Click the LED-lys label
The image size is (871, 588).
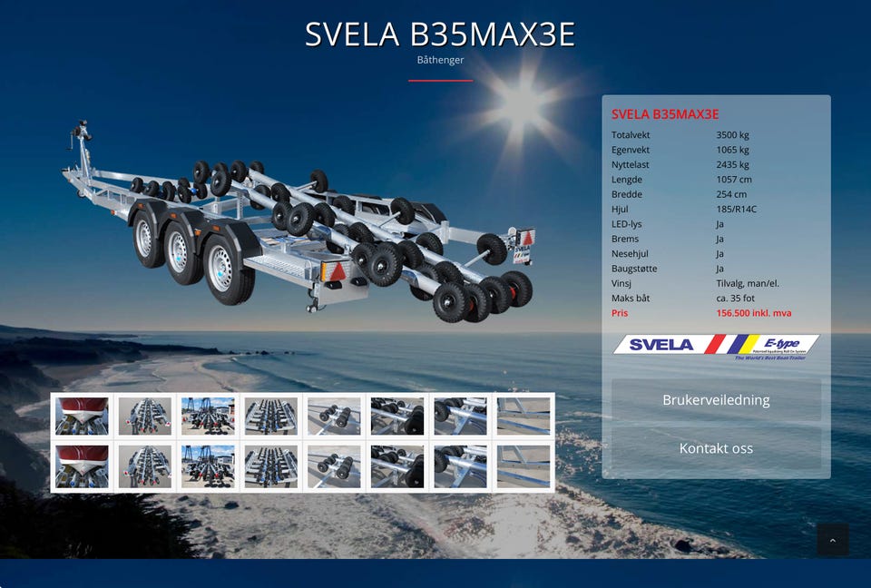[x=627, y=224]
